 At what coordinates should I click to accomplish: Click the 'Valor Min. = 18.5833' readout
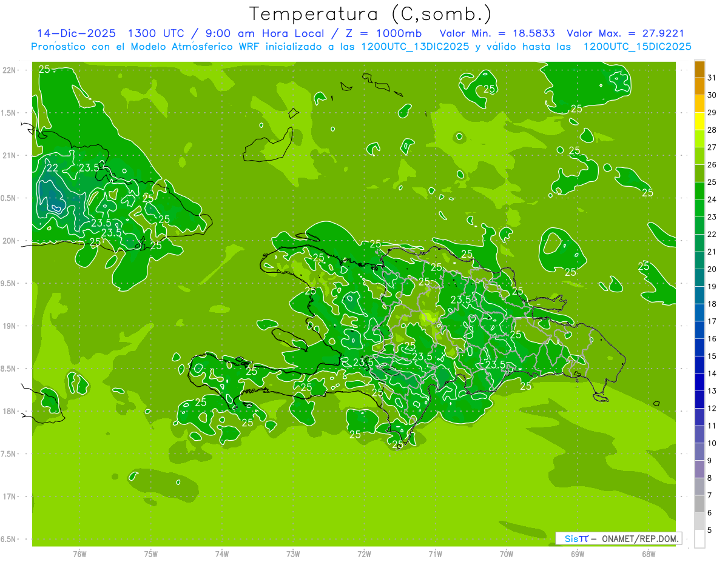497,33
